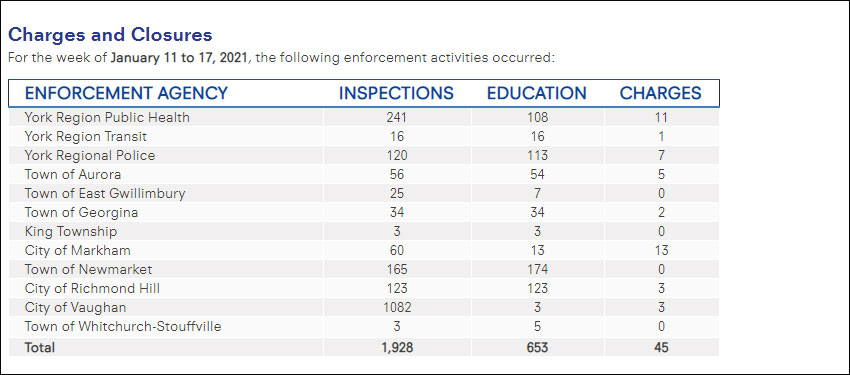The height and width of the screenshot is (375, 850).
Task: Select the York Region Public Health row
Action: pyautogui.click(x=364, y=117)
